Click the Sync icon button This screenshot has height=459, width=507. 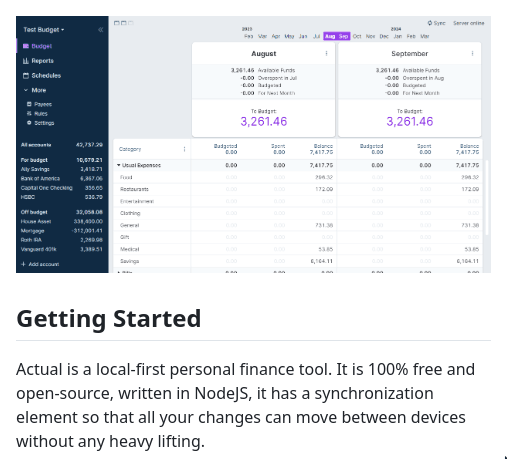(x=436, y=23)
